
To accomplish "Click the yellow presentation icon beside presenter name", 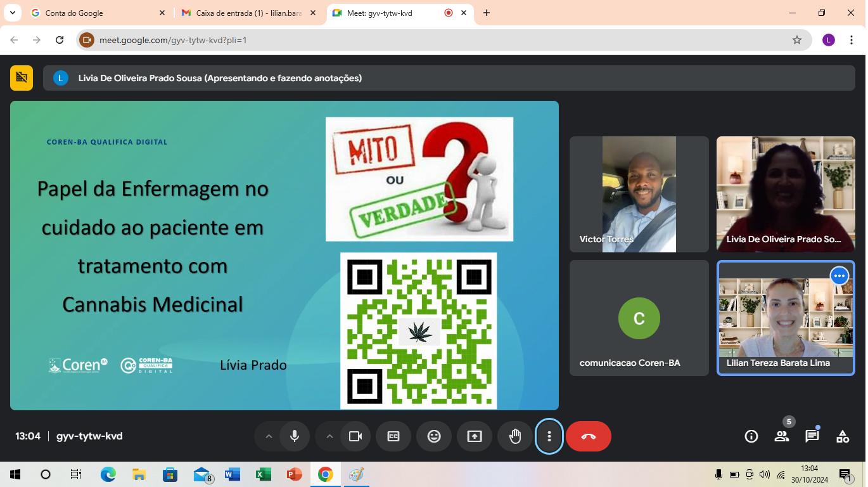I will 22,78.
